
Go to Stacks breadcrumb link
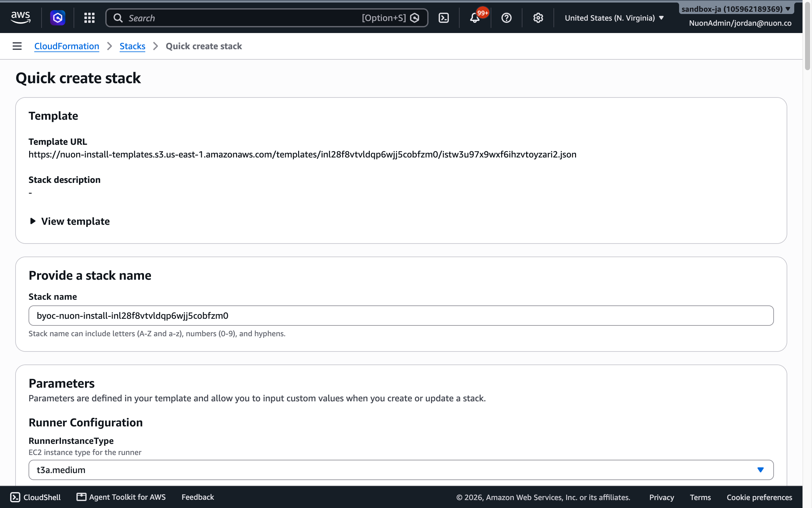point(133,46)
